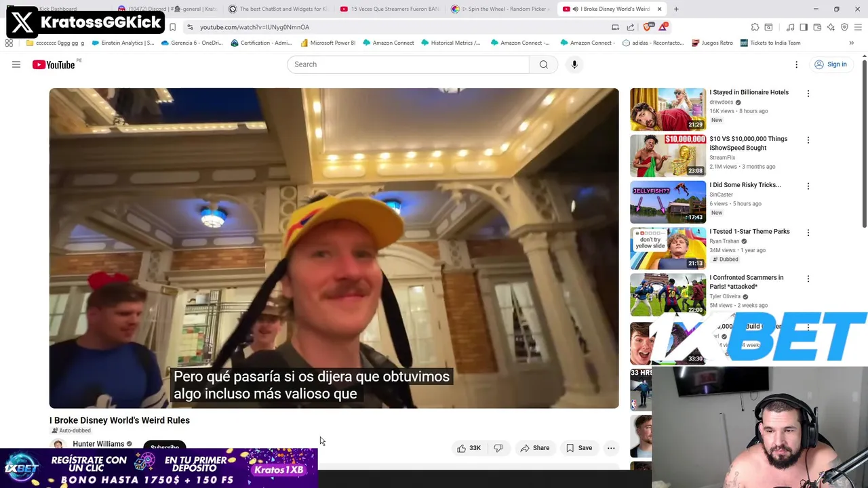Switch to best ChatBot and Widgets tab

pyautogui.click(x=277, y=9)
